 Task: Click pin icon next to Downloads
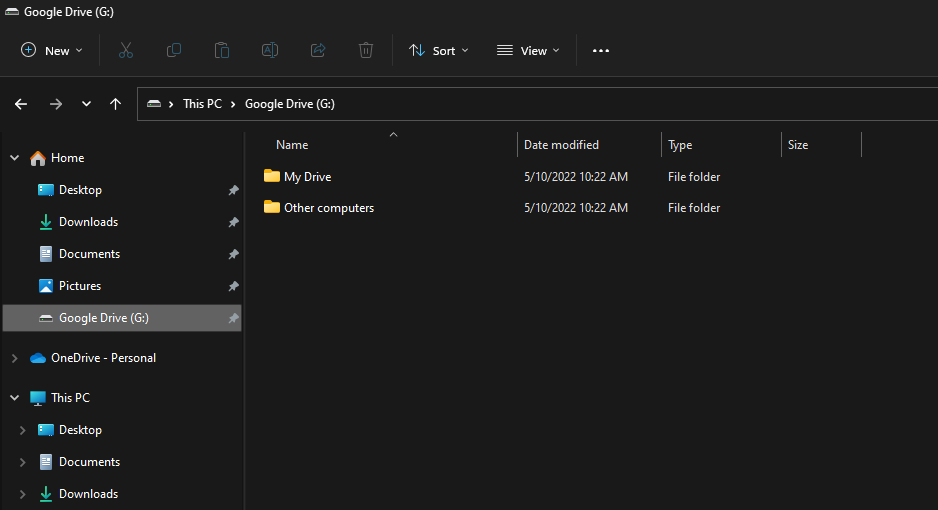(233, 222)
